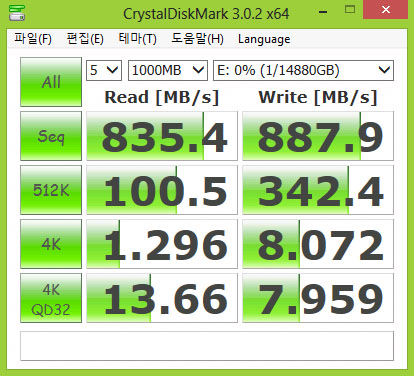Click the empty comment text field at bottom
The image size is (414, 376).
click(x=207, y=346)
